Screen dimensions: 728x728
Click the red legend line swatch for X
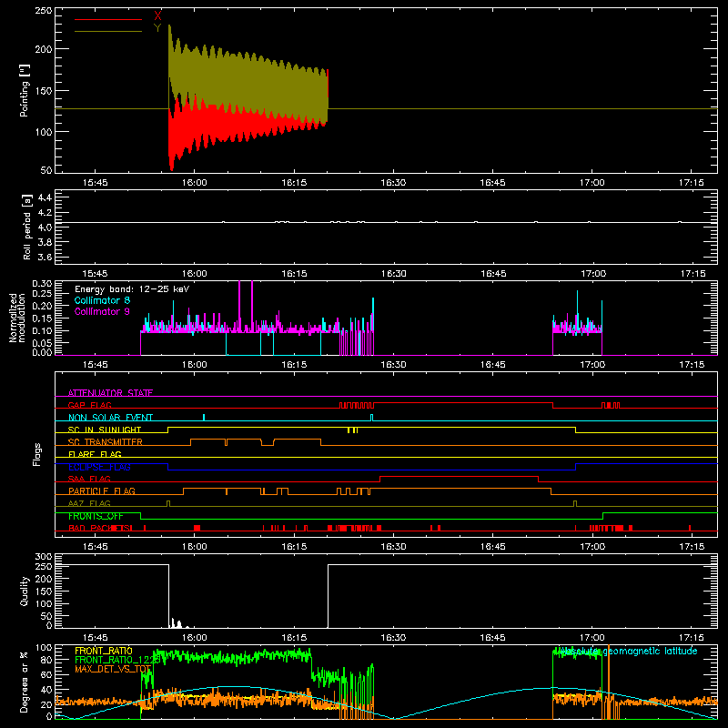click(x=108, y=19)
